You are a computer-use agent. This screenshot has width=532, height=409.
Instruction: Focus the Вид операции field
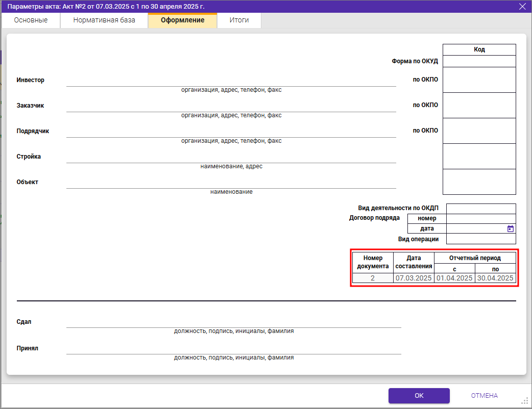click(480, 239)
